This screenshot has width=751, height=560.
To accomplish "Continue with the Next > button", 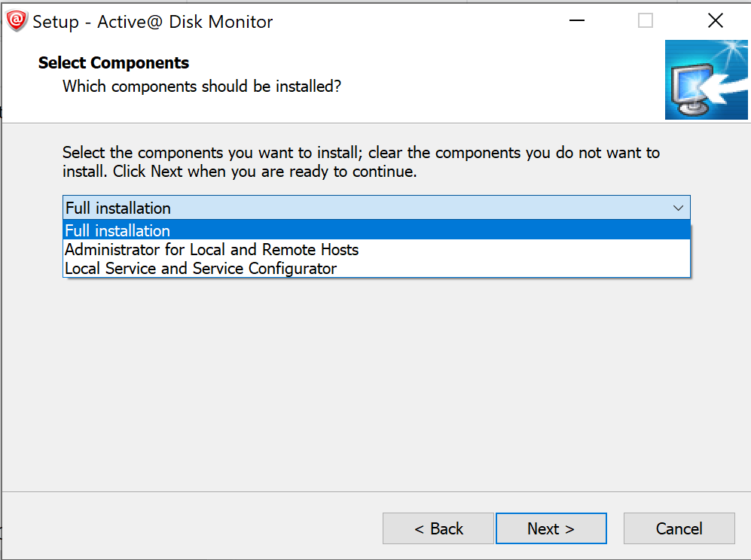I will tap(551, 528).
